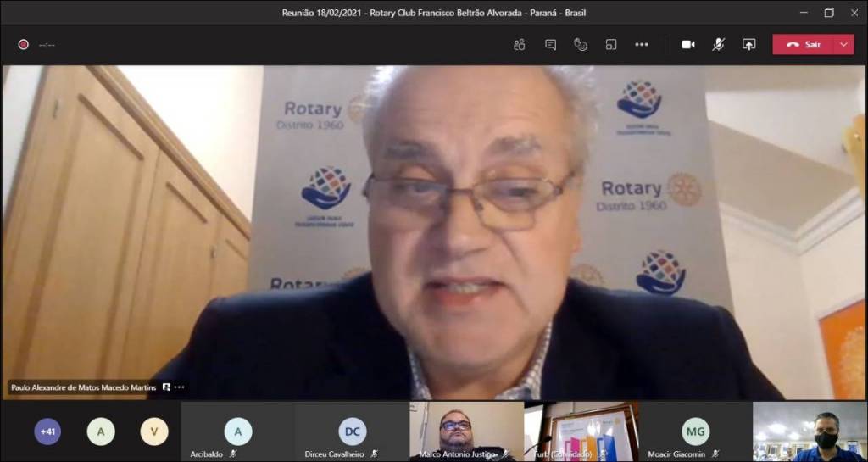Open the share content tray

pos(748,45)
